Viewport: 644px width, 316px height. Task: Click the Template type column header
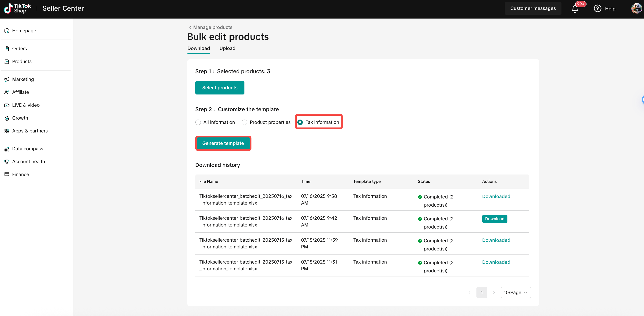click(x=367, y=181)
